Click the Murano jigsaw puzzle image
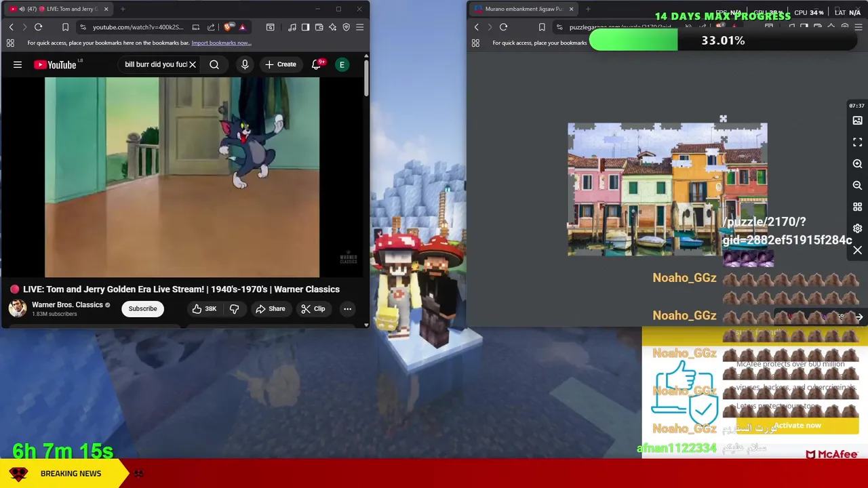Viewport: 868px width, 488px height. coord(667,190)
